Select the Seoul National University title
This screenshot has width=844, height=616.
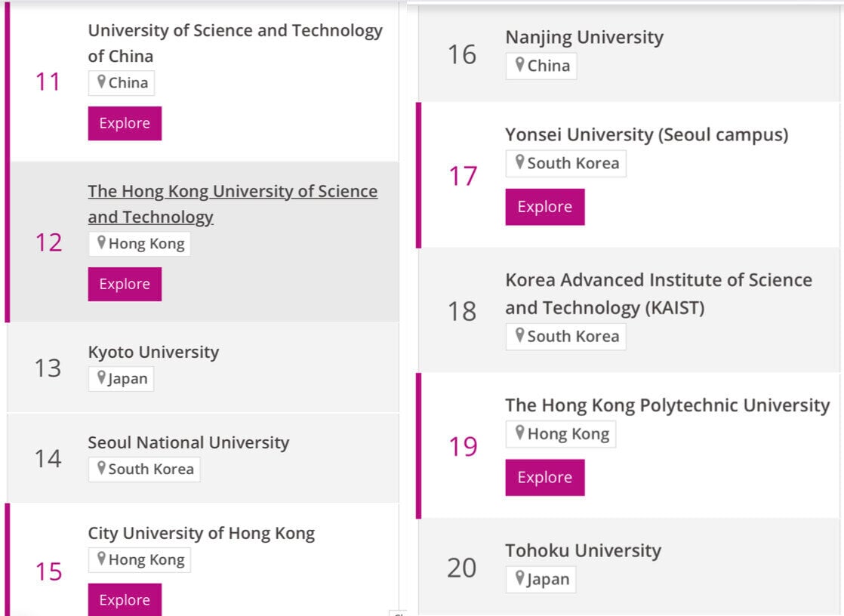pos(189,442)
